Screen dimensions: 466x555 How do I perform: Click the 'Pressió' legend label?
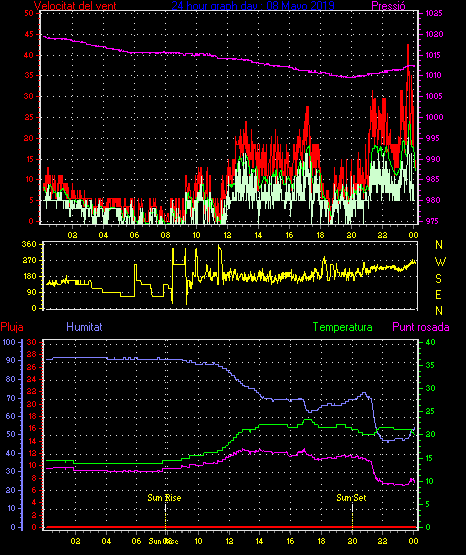(x=388, y=6)
